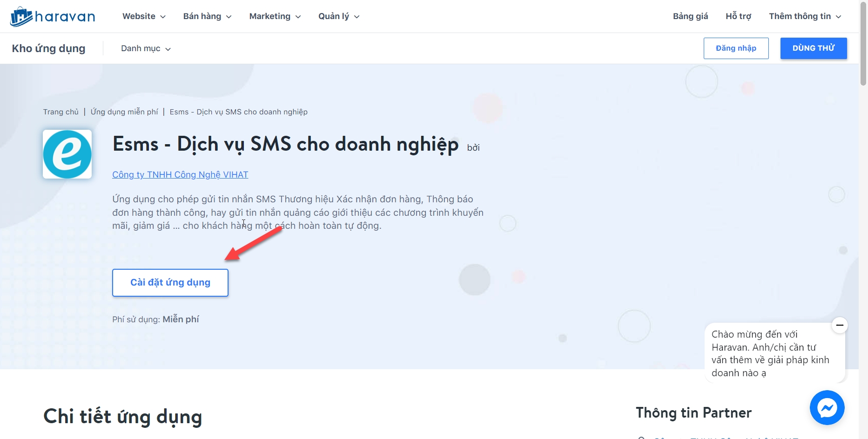
Task: Open the Messenger chat bubble icon
Action: (x=827, y=407)
